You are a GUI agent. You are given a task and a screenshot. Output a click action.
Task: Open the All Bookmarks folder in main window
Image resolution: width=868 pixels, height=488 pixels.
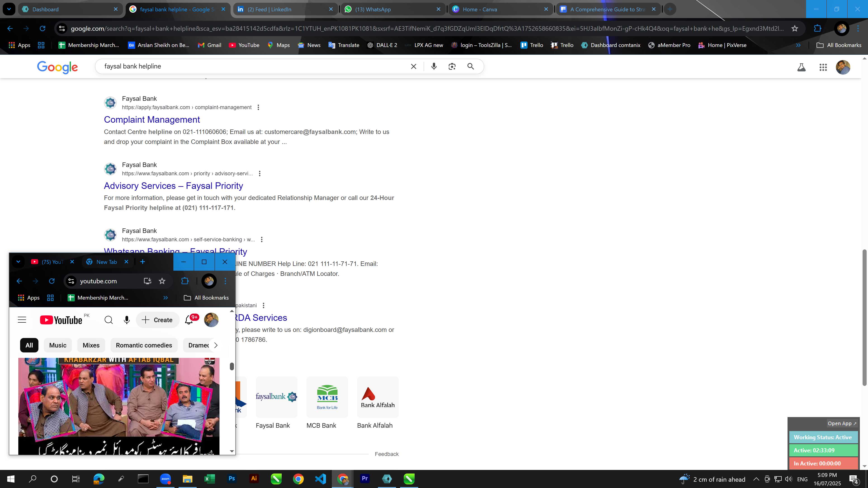coord(839,45)
